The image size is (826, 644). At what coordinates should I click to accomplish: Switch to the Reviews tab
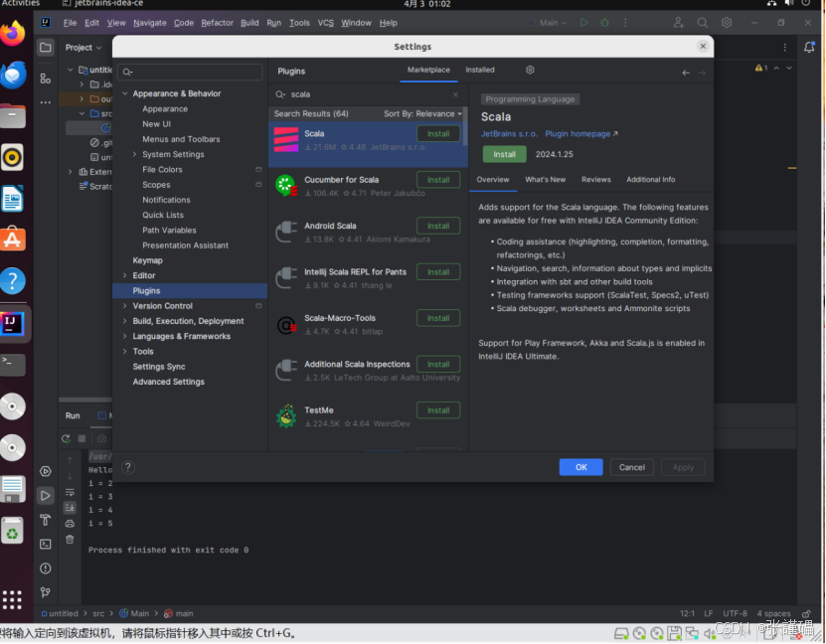click(596, 179)
